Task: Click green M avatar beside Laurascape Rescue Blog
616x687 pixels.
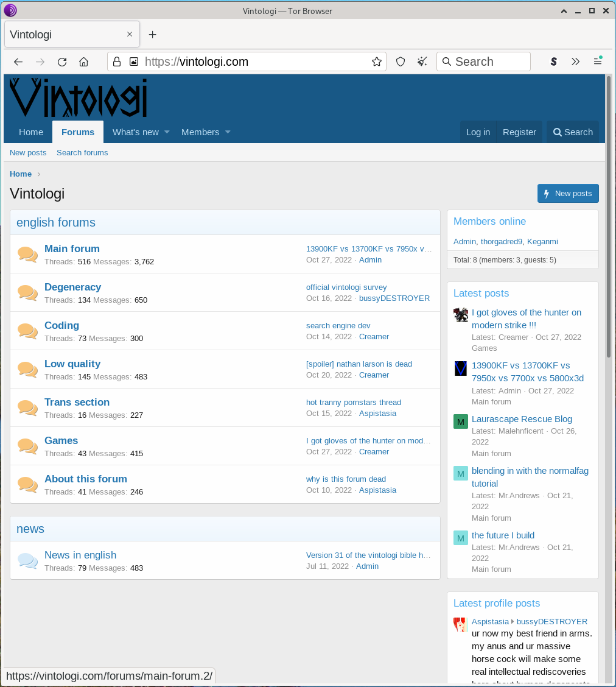Action: pos(461,421)
